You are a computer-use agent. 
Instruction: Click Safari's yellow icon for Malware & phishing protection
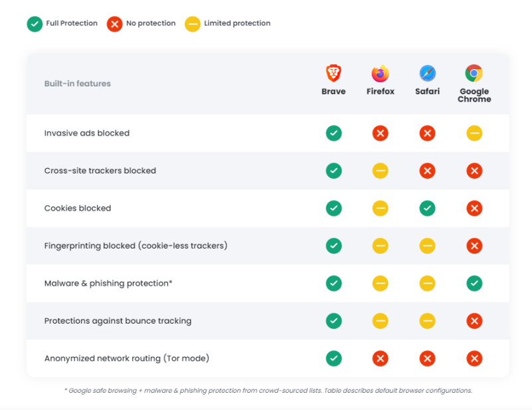pos(428,283)
